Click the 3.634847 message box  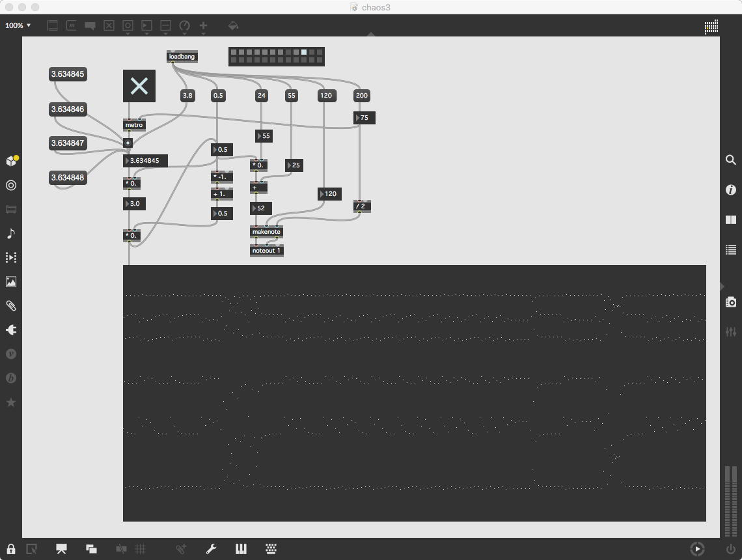point(68,143)
